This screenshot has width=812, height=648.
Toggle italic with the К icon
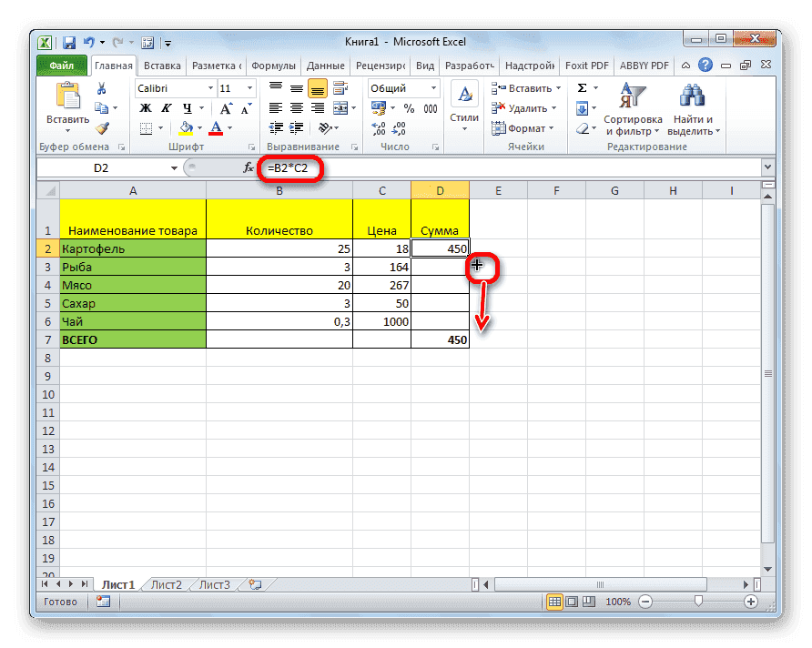click(166, 107)
